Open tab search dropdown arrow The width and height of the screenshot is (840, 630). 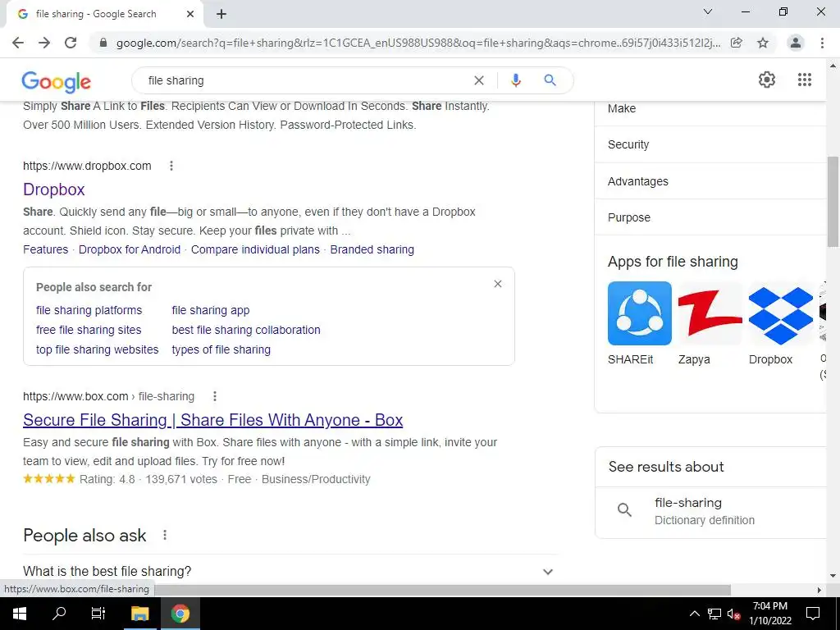pyautogui.click(x=708, y=11)
